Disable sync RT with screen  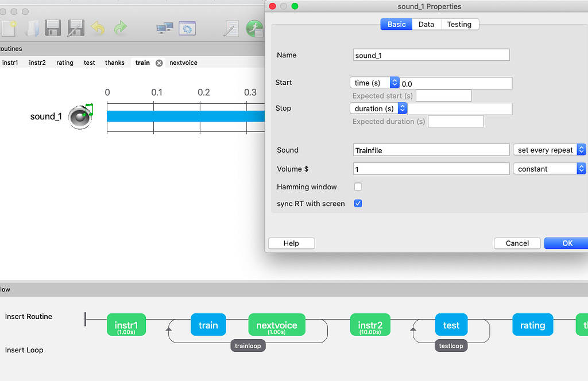coord(358,203)
